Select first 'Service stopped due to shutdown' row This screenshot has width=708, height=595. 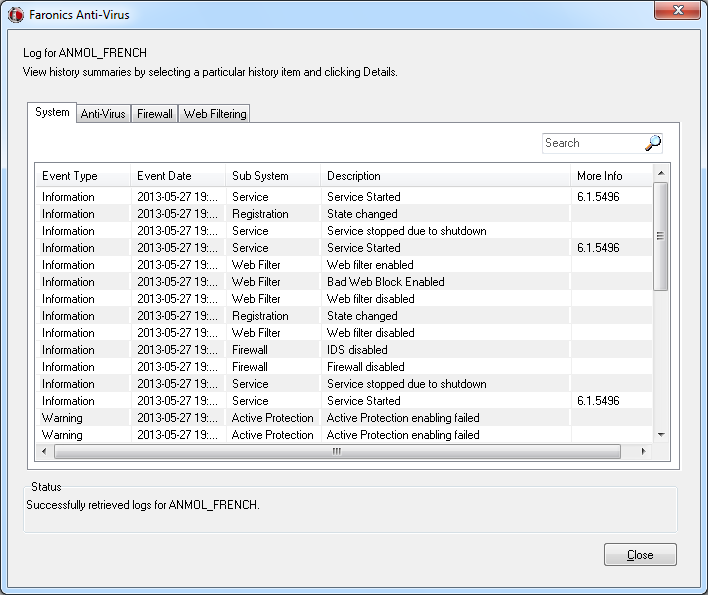click(344, 231)
